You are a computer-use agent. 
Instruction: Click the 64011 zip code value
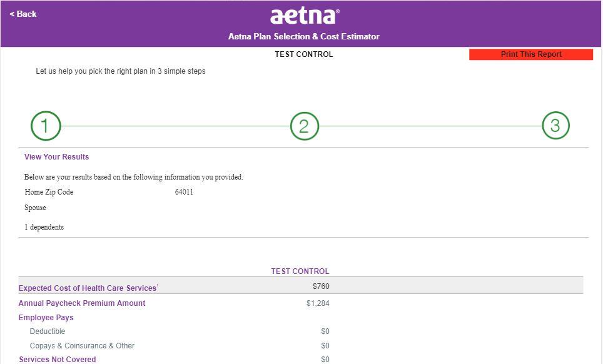pyautogui.click(x=184, y=192)
